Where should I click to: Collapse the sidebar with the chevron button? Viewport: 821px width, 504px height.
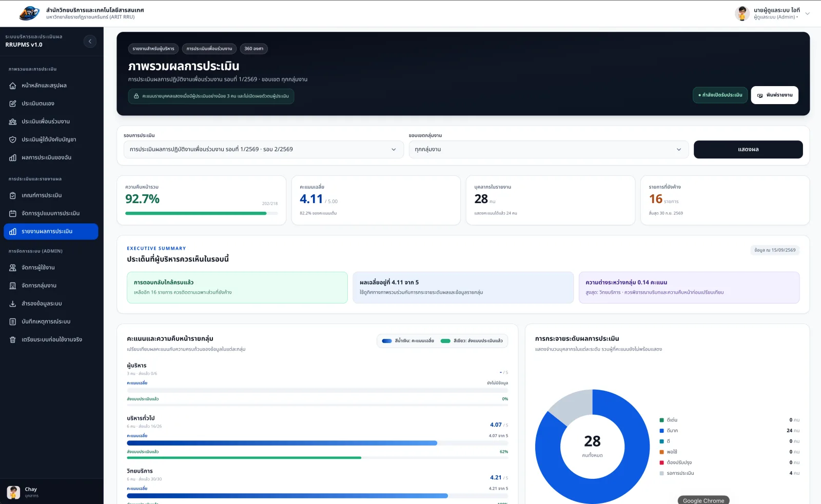click(90, 41)
